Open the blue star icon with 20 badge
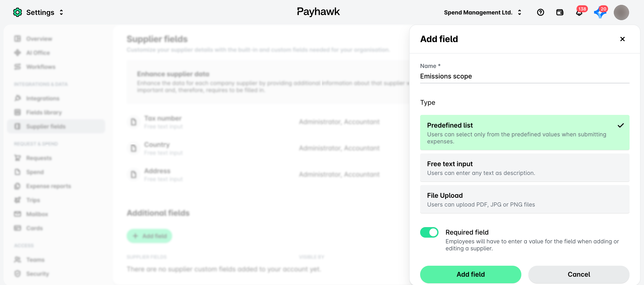644x285 pixels. point(600,12)
